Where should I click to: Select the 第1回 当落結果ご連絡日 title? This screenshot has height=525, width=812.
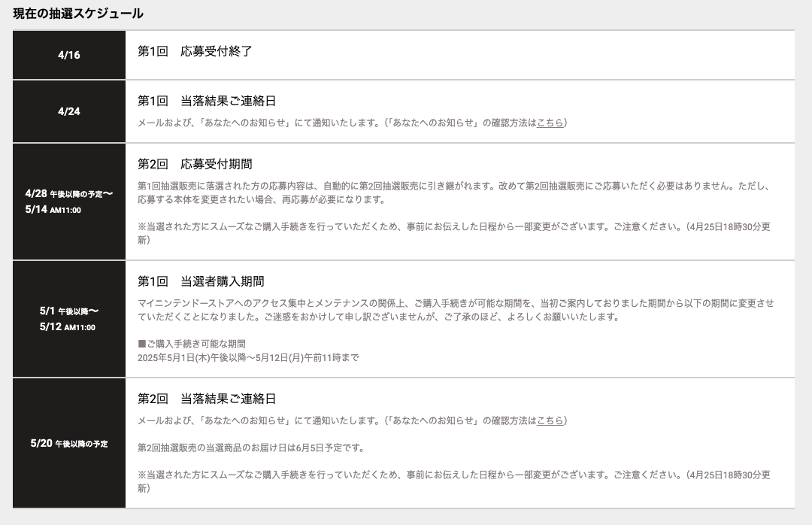pyautogui.click(x=207, y=101)
